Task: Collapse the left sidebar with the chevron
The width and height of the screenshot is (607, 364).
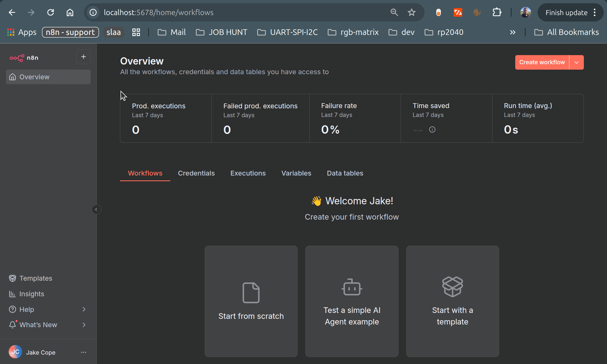Action: [x=96, y=209]
